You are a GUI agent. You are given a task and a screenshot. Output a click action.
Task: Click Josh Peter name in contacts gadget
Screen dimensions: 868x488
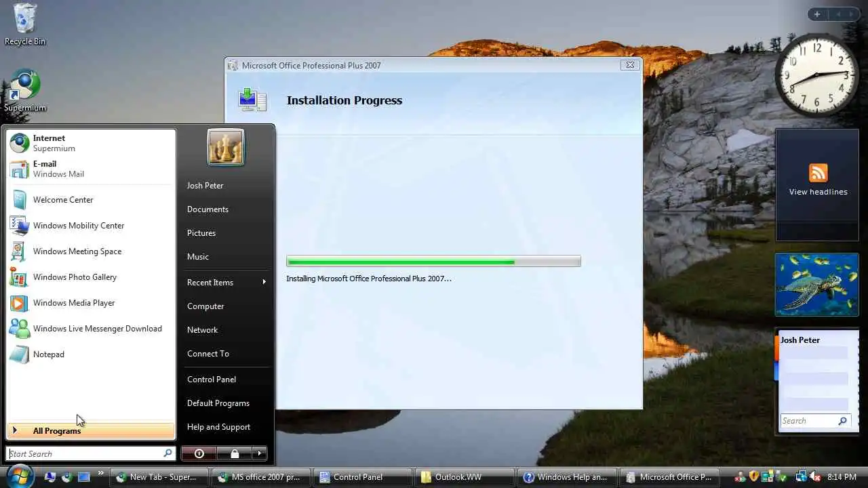coord(800,340)
